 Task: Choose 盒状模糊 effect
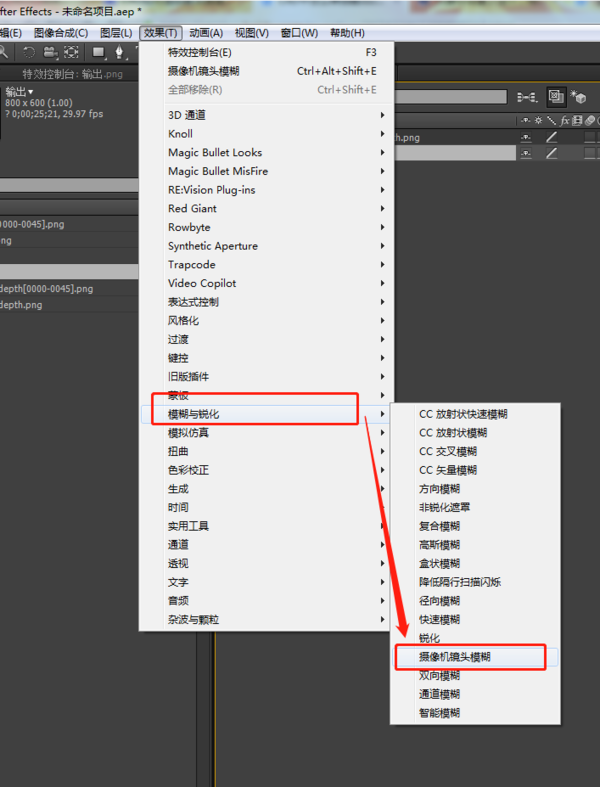coord(475,563)
